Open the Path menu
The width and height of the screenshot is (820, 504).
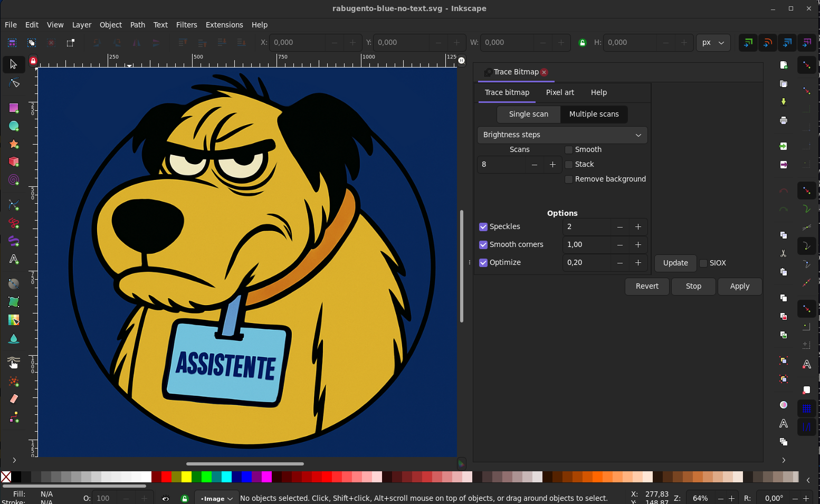click(138, 25)
